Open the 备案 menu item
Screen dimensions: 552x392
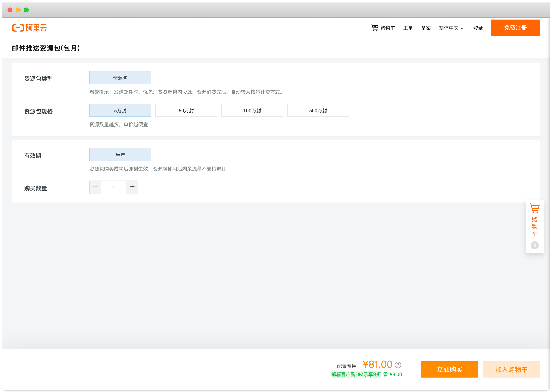click(x=426, y=28)
